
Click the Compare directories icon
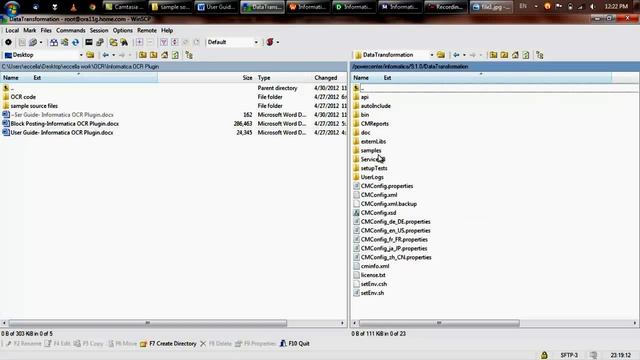pos(64,42)
